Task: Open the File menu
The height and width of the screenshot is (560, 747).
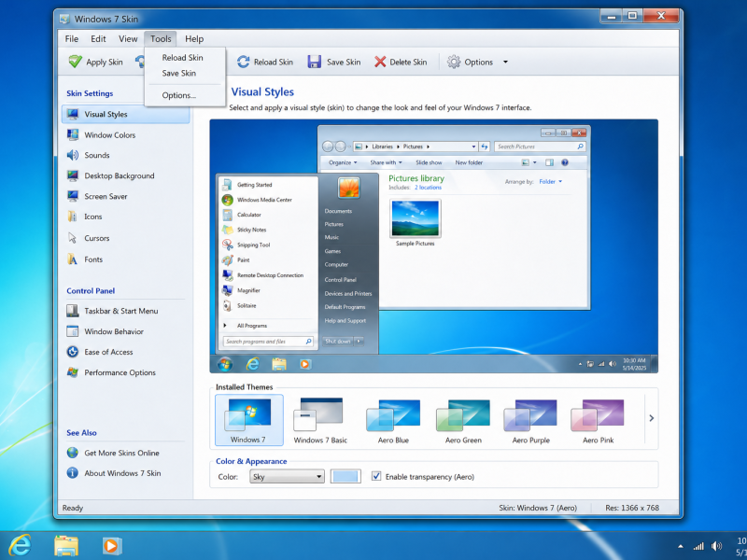Action: point(72,39)
